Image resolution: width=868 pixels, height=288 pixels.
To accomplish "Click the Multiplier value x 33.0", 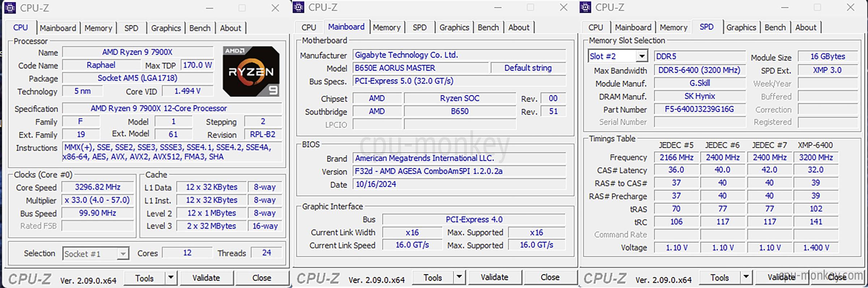I will 98,200.
